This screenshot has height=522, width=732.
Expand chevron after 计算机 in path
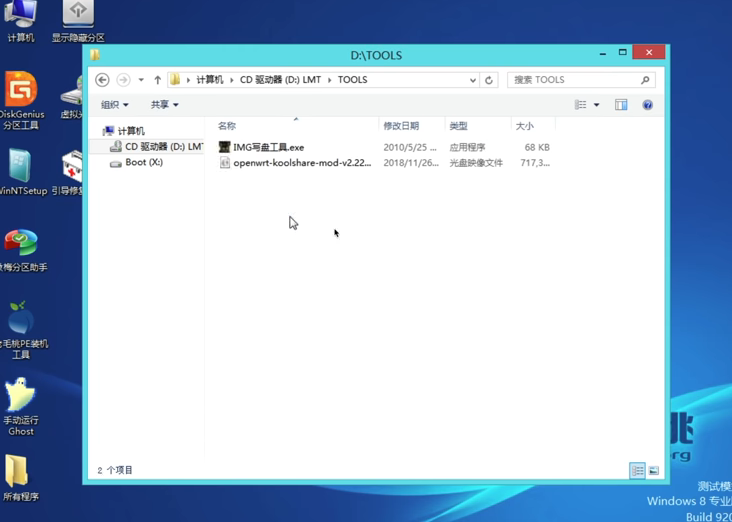pos(232,80)
